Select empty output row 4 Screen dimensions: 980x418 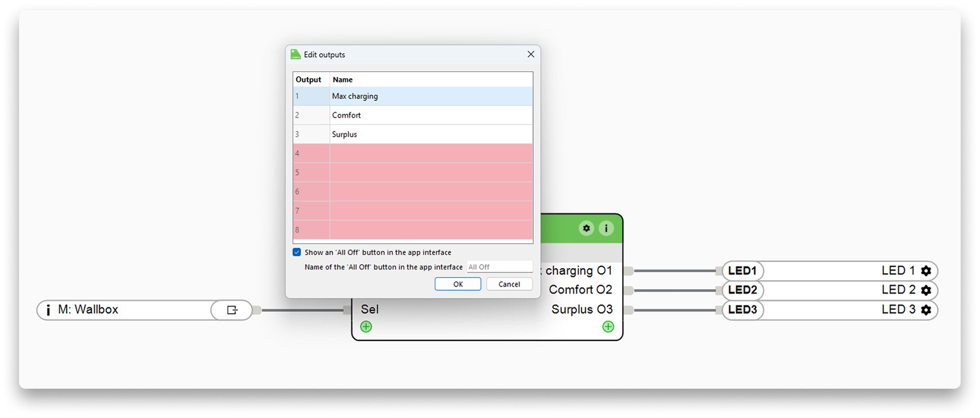(x=413, y=153)
